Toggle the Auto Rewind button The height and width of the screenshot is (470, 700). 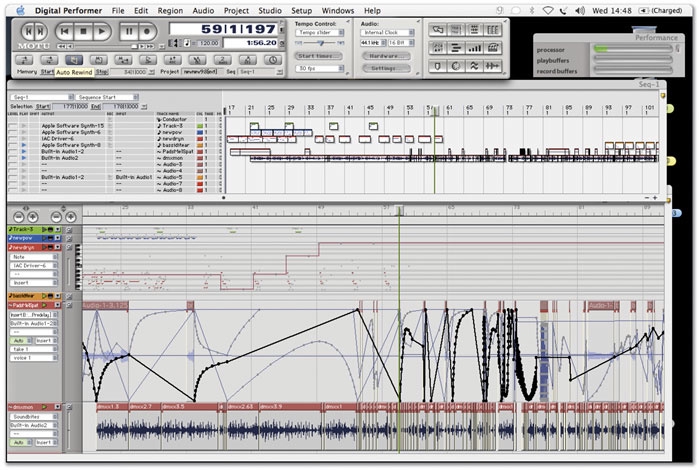click(74, 60)
